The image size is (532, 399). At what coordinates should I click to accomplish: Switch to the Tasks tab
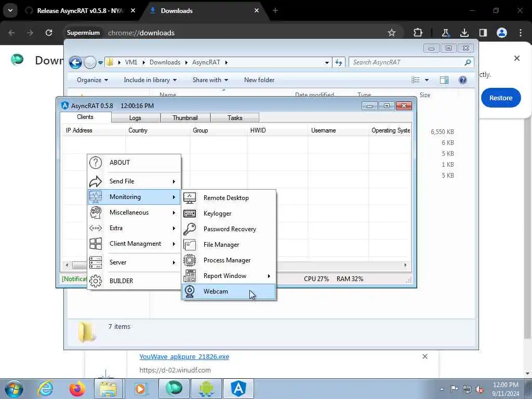pos(235,118)
